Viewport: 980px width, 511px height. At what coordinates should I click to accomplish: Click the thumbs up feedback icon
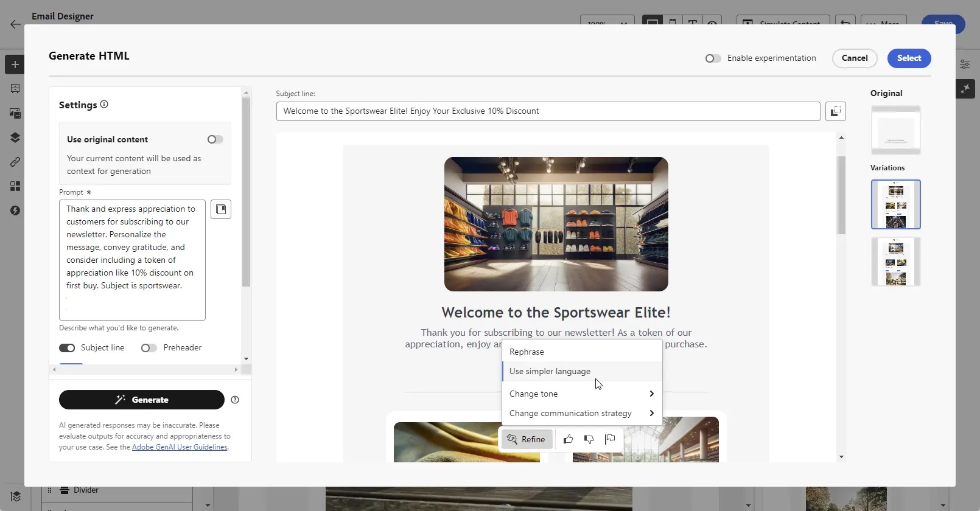(568, 439)
